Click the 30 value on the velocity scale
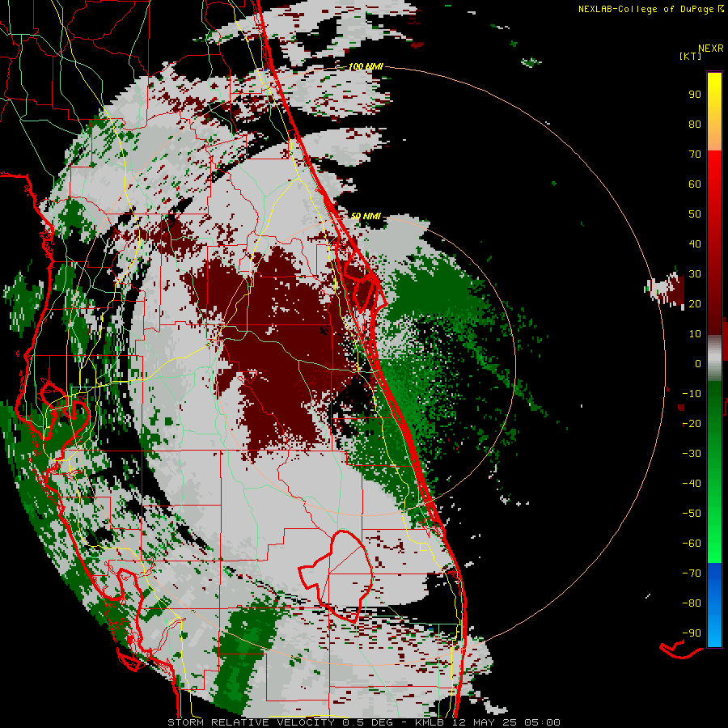 [695, 274]
